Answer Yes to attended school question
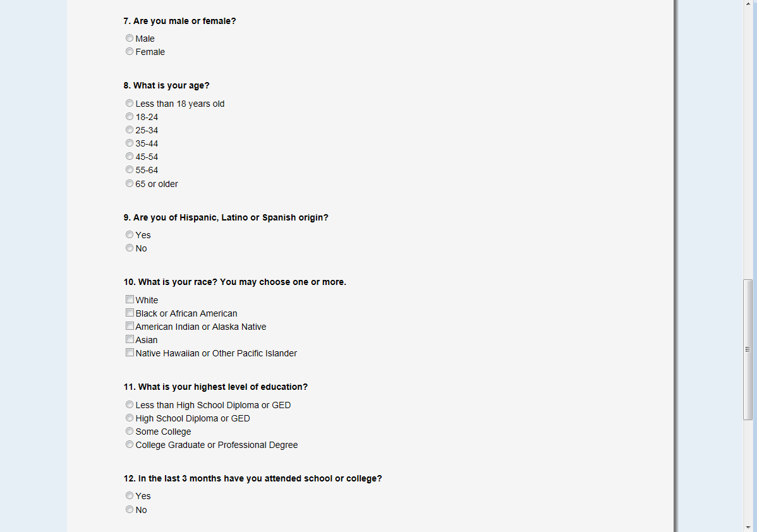Image resolution: width=757 pixels, height=532 pixels. [130, 495]
